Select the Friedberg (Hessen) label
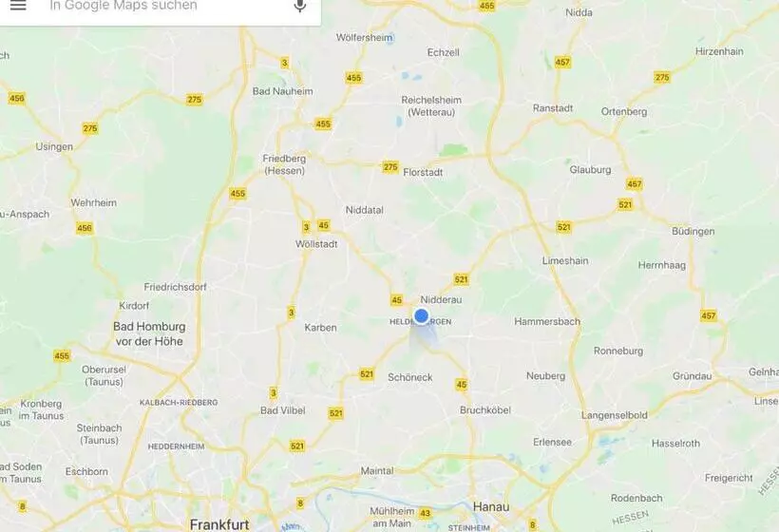This screenshot has width=779, height=532. [284, 164]
